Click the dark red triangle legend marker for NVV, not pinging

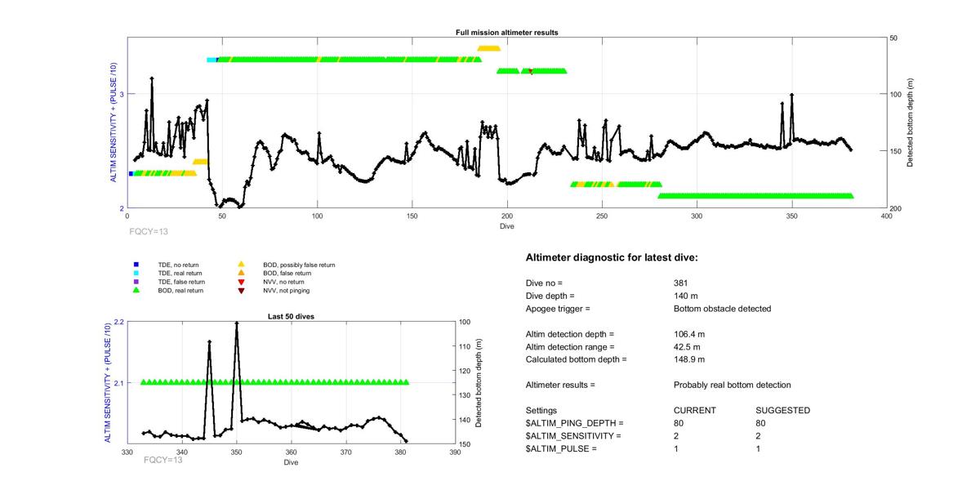(x=241, y=290)
